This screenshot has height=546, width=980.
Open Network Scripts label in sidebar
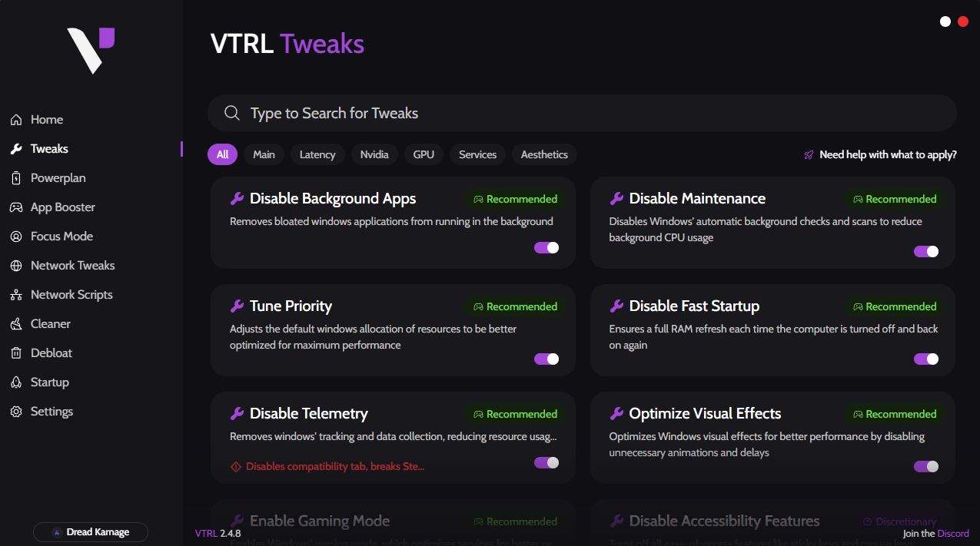tap(71, 295)
